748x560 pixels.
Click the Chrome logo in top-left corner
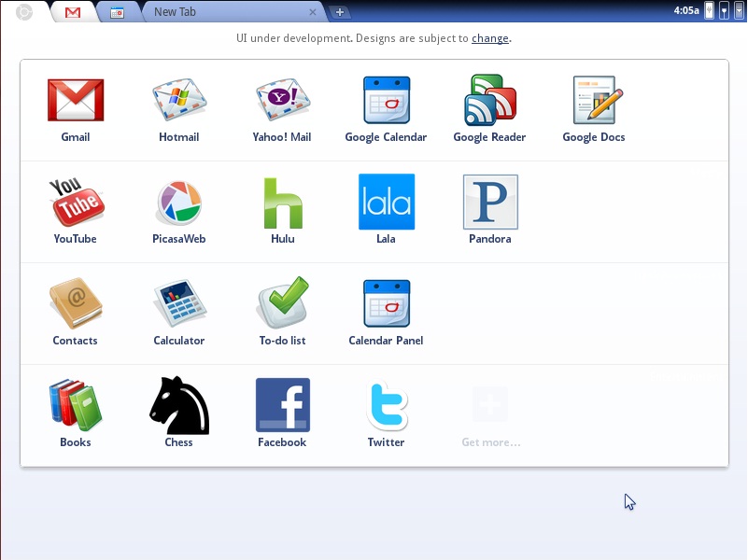coord(24,12)
